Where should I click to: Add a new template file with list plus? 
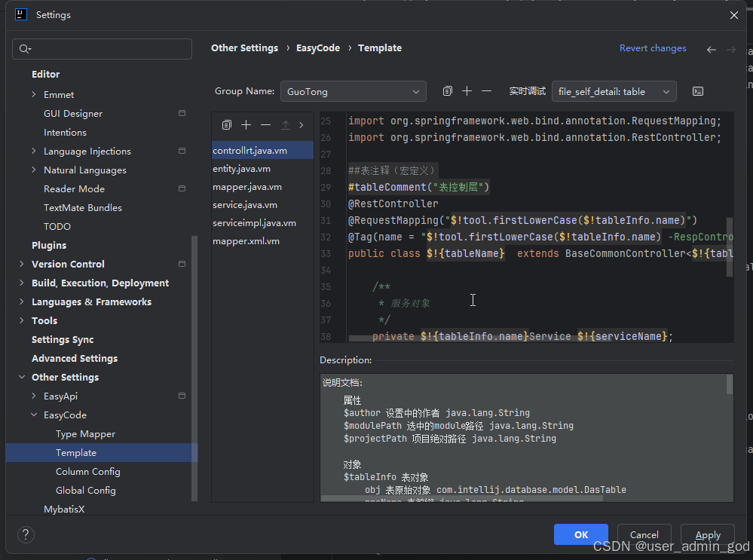(246, 125)
